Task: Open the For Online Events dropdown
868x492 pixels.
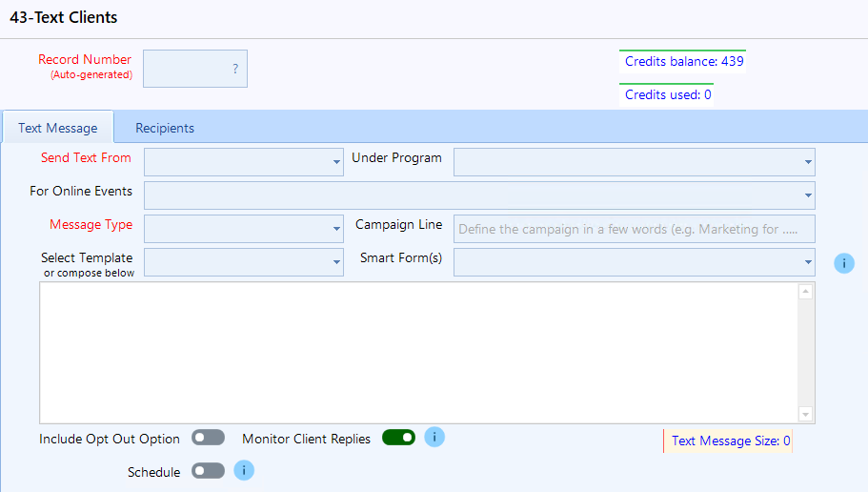Action: [479, 195]
